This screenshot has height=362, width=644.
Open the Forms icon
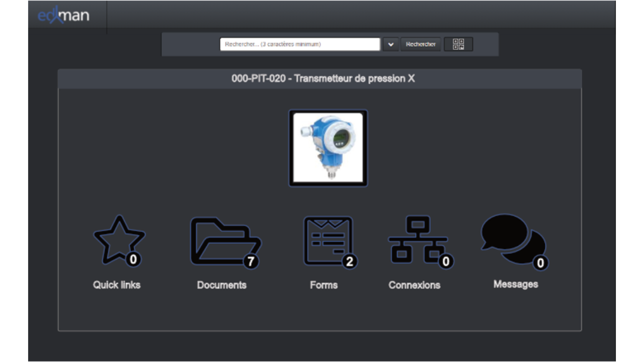point(330,242)
